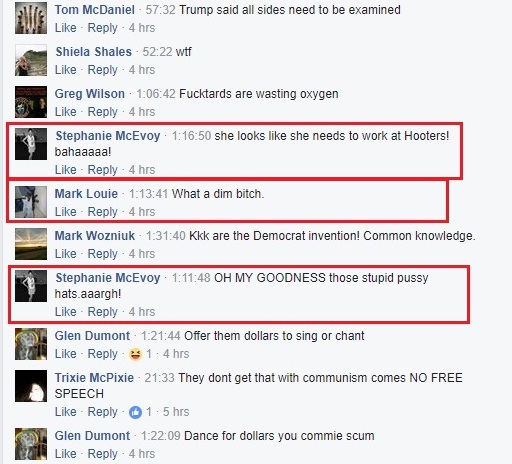Jump to timestamp 1:13:41 in video

point(148,194)
